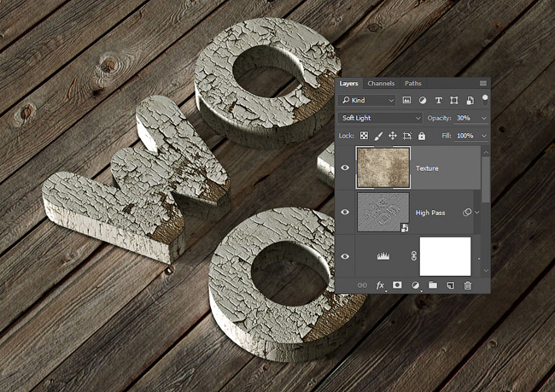Filter for shape layers
The width and height of the screenshot is (555, 392).
(453, 100)
